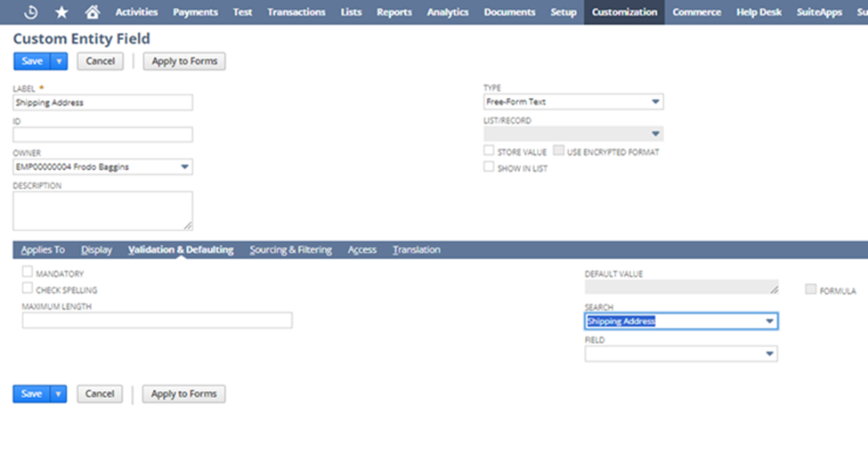The width and height of the screenshot is (868, 463).
Task: Expand the Search dropdown showing Shipping Address
Action: tap(769, 321)
